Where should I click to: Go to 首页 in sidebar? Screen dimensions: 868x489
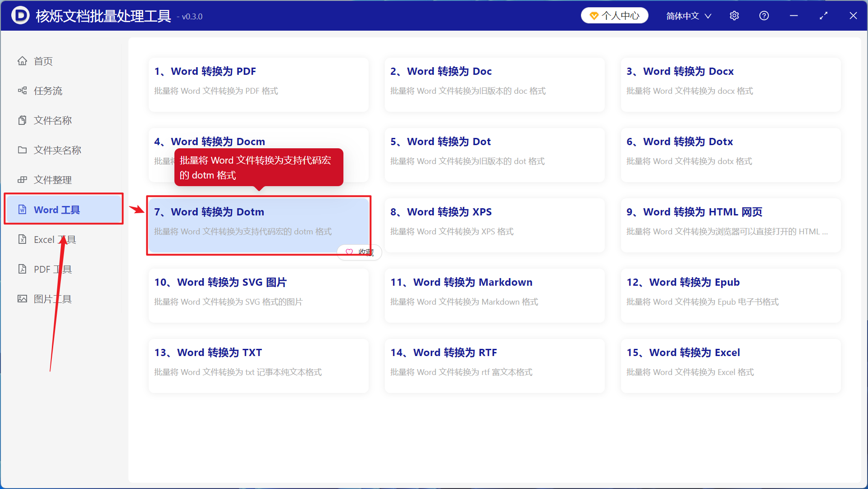(63, 61)
